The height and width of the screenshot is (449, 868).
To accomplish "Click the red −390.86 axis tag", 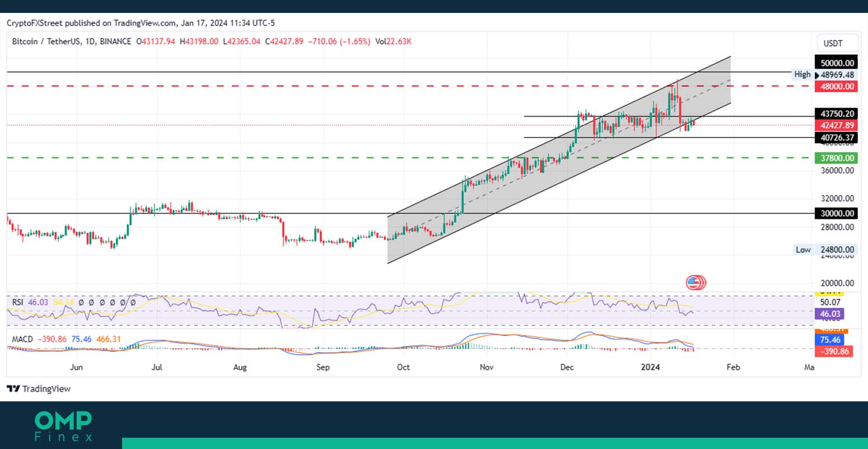I will 835,351.
